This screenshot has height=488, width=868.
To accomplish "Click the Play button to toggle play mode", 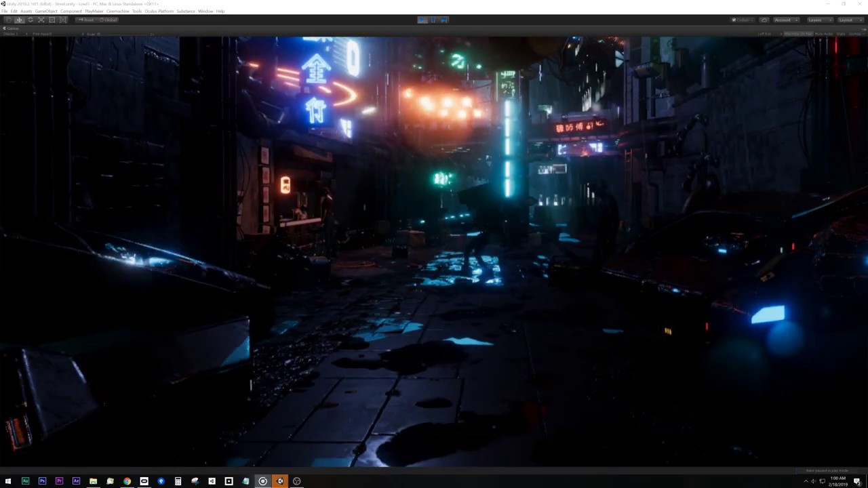I will coord(422,20).
